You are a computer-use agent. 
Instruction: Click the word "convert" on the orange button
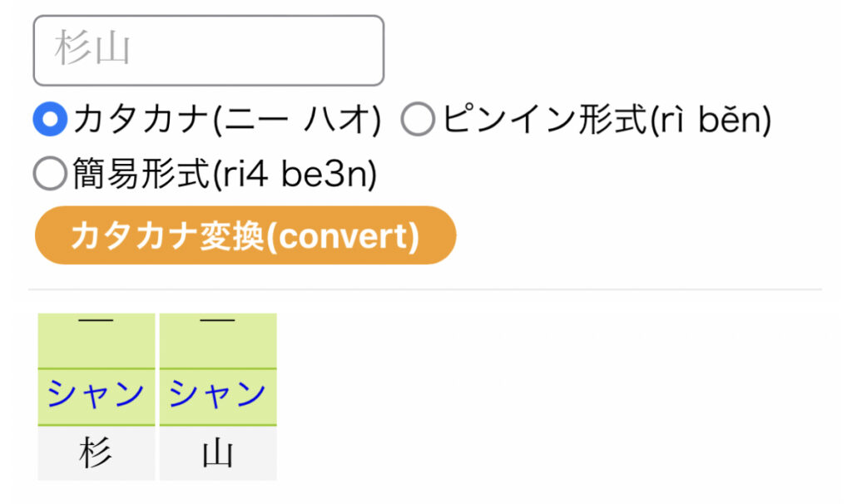tap(345, 236)
